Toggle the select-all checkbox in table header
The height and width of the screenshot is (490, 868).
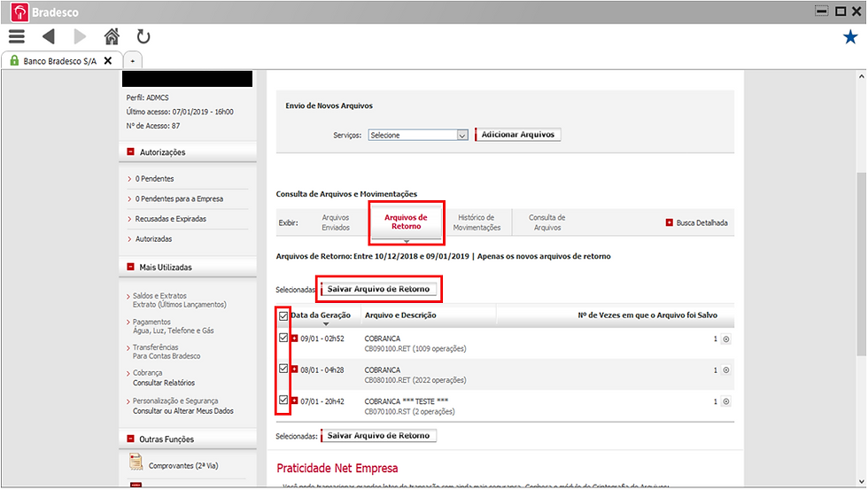[283, 316]
